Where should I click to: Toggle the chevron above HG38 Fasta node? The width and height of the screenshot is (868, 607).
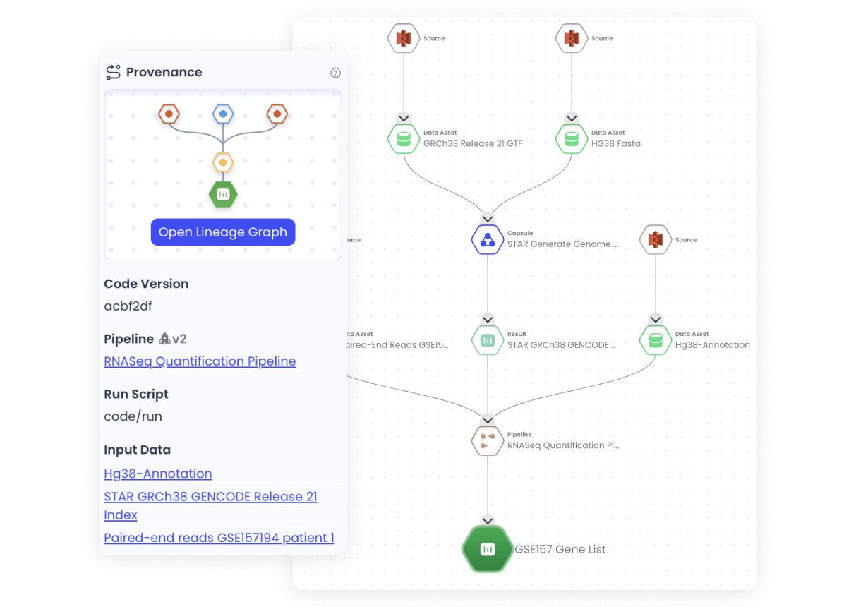click(x=571, y=118)
